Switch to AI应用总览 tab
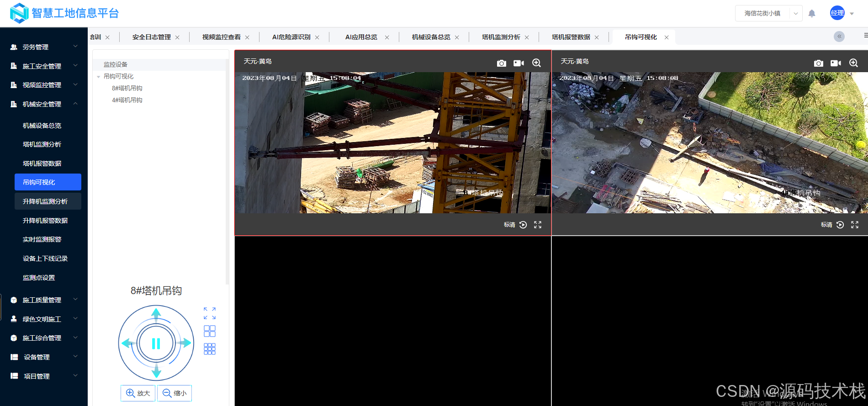Viewport: 868px width, 406px height. pyautogui.click(x=361, y=37)
